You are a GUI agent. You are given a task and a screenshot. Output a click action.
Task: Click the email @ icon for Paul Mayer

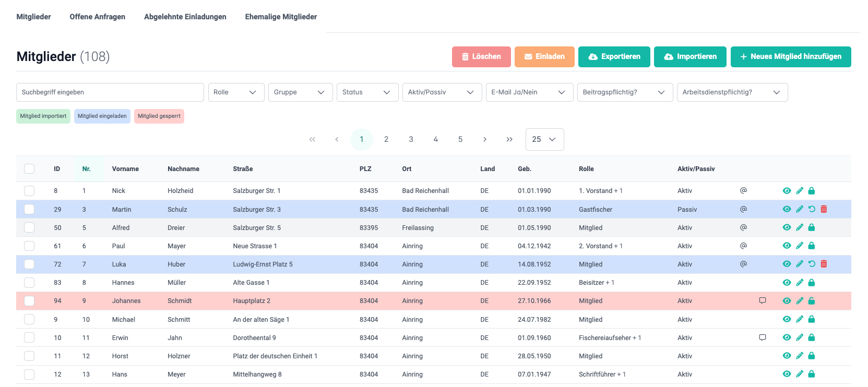click(743, 246)
